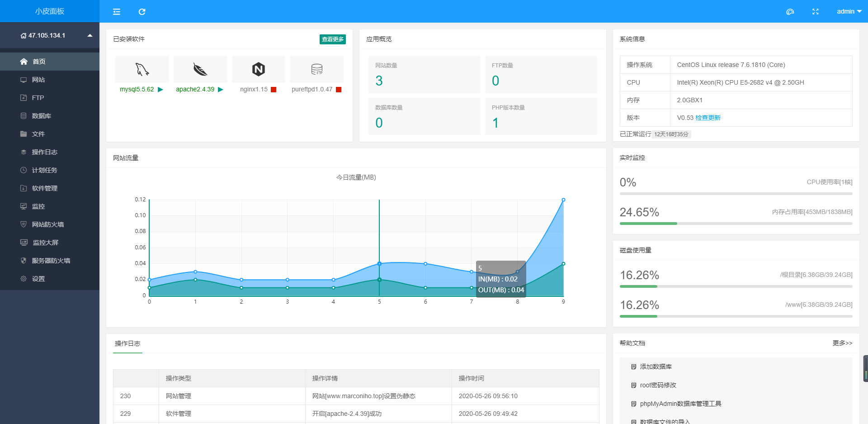868x424 pixels.
Task: Click the 更多>> link in 帮助文档
Action: point(843,343)
